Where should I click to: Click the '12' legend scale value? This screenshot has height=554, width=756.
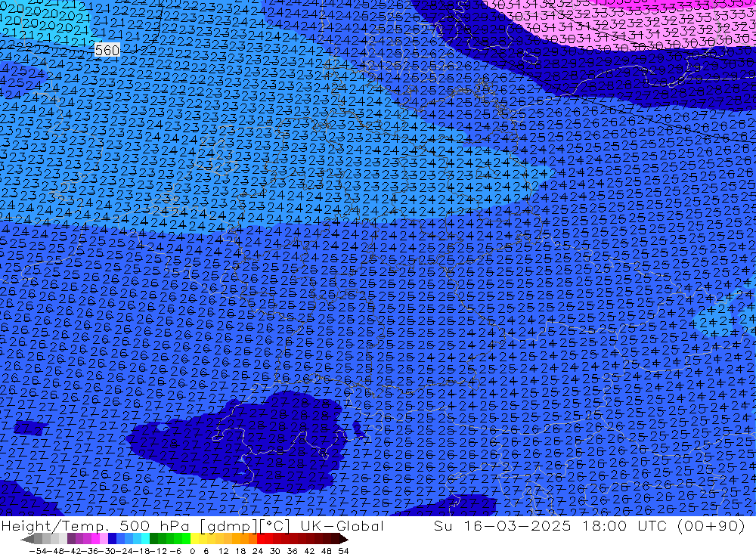[x=224, y=551]
